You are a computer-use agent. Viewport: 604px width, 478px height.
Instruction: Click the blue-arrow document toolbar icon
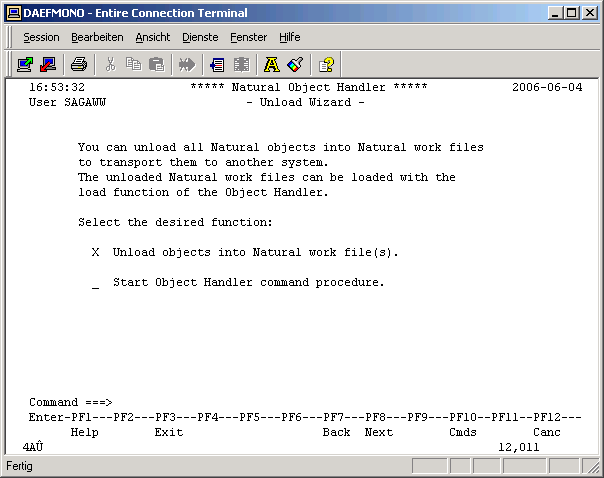(x=218, y=64)
